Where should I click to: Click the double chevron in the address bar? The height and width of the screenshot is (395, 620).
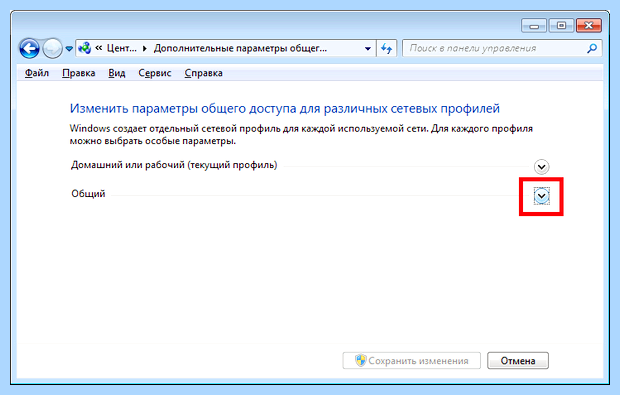99,48
